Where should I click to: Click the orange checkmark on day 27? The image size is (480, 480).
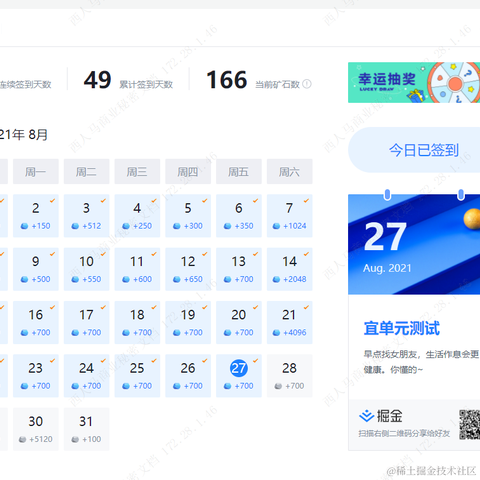pos(255,360)
